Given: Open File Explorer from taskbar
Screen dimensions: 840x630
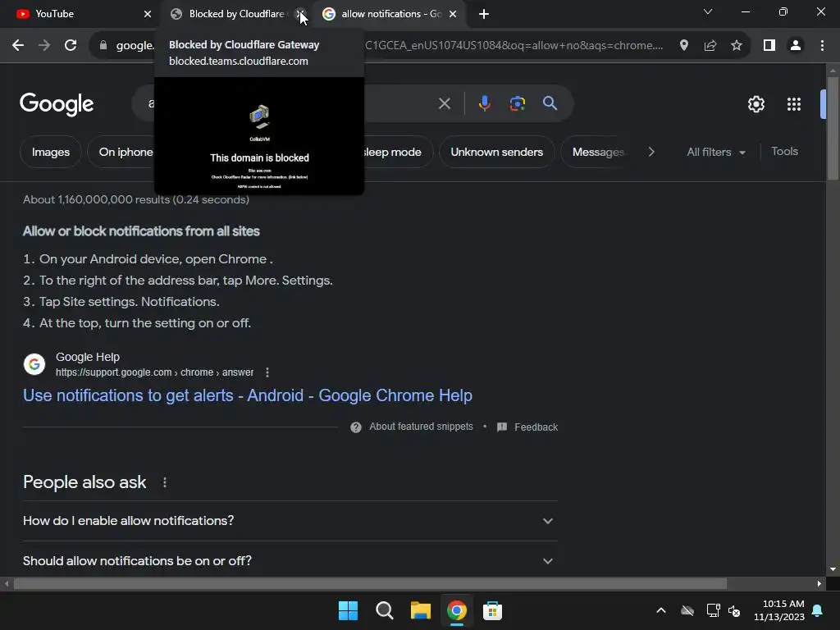Looking at the screenshot, I should [x=421, y=610].
